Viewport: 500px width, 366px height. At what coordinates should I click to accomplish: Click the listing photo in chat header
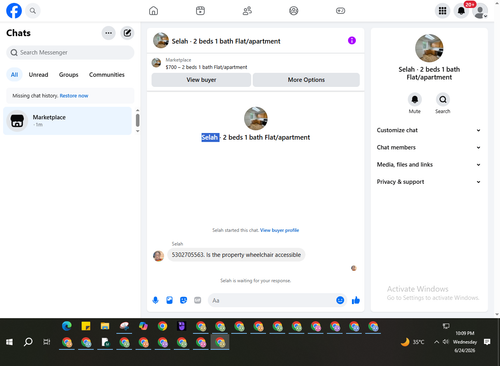161,41
